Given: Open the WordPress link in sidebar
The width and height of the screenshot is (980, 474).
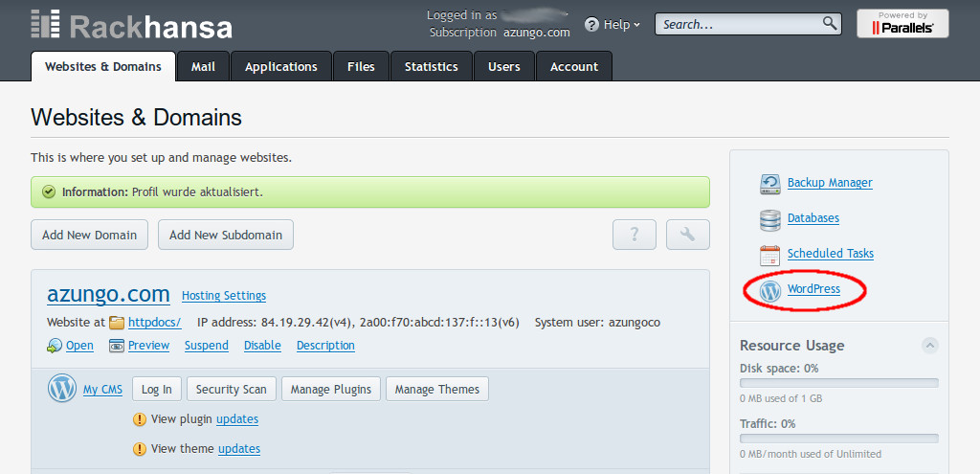Looking at the screenshot, I should (813, 289).
